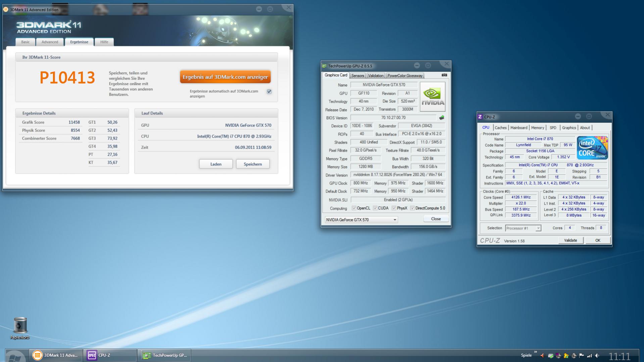Click the NVIDIA logo in GPU-Z
644x362 pixels.
point(433,97)
